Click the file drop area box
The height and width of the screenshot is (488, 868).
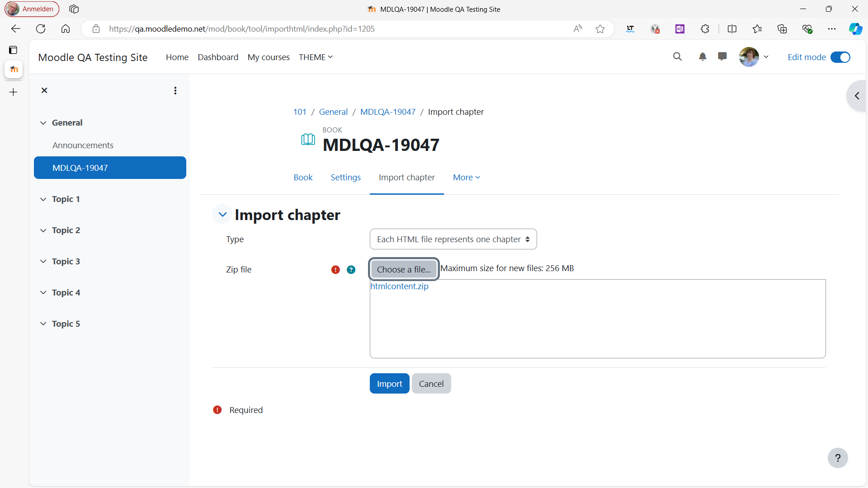tap(598, 319)
